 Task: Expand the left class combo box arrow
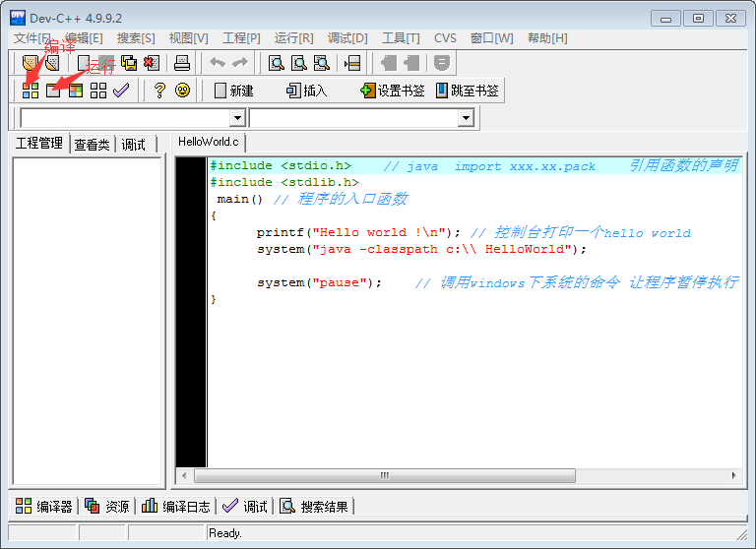(x=237, y=118)
